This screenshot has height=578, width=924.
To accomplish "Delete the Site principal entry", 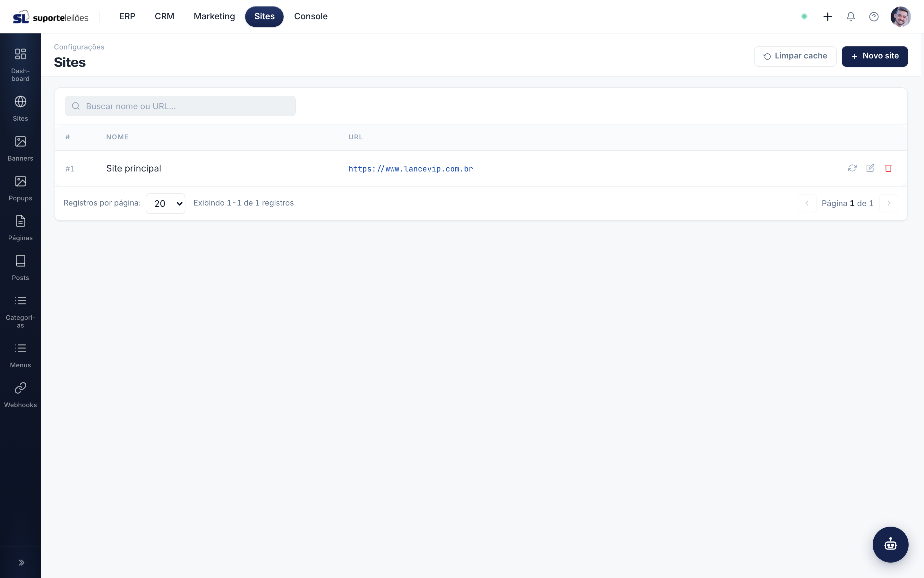I will pyautogui.click(x=888, y=168).
